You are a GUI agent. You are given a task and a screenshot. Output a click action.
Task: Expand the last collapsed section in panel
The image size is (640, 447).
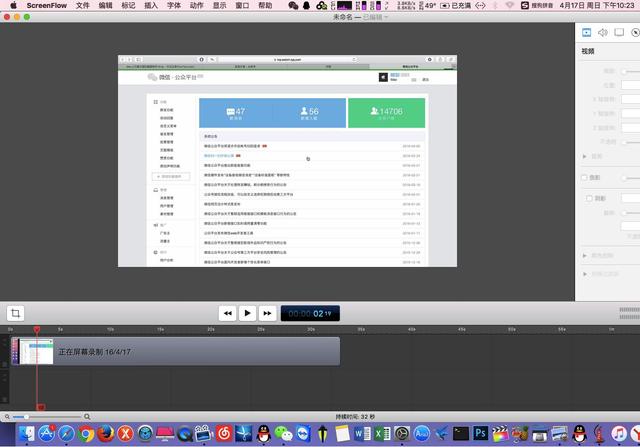tap(584, 274)
